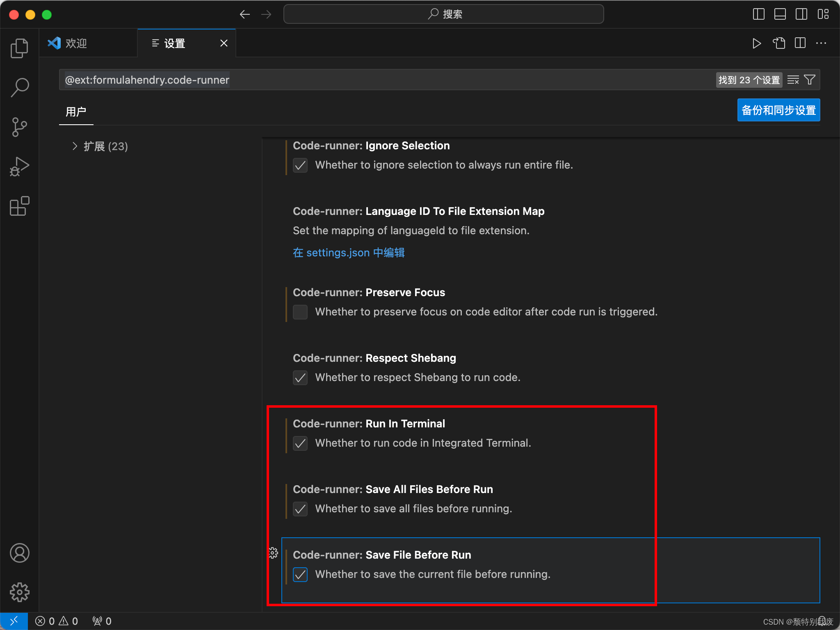Click the 找到 23 个设置 count badge
Image resolution: width=840 pixels, height=630 pixels.
pos(749,80)
